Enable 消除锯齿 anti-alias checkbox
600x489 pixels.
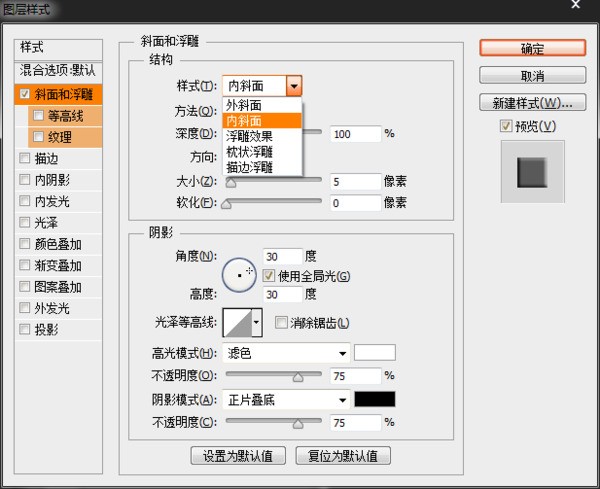pos(280,322)
